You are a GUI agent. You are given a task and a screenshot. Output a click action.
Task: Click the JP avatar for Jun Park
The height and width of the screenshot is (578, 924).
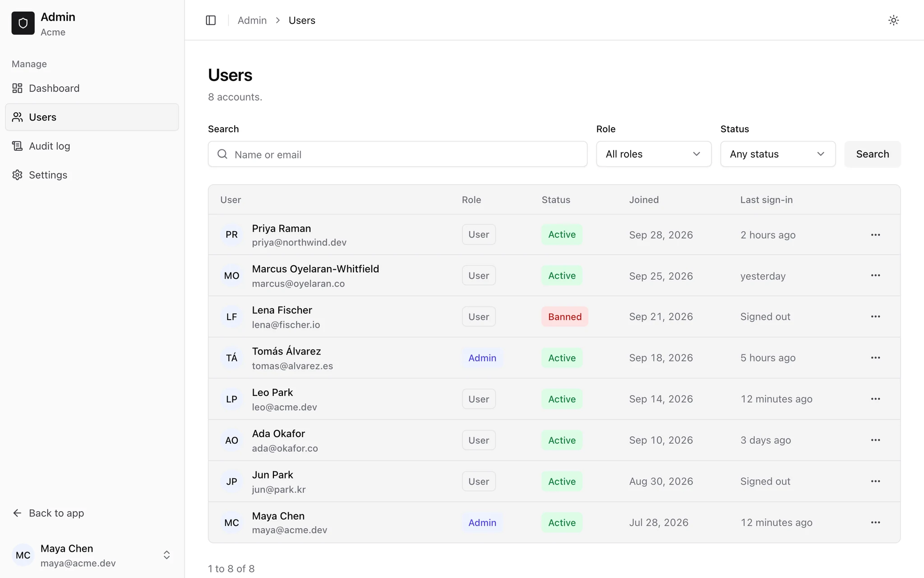pyautogui.click(x=231, y=481)
